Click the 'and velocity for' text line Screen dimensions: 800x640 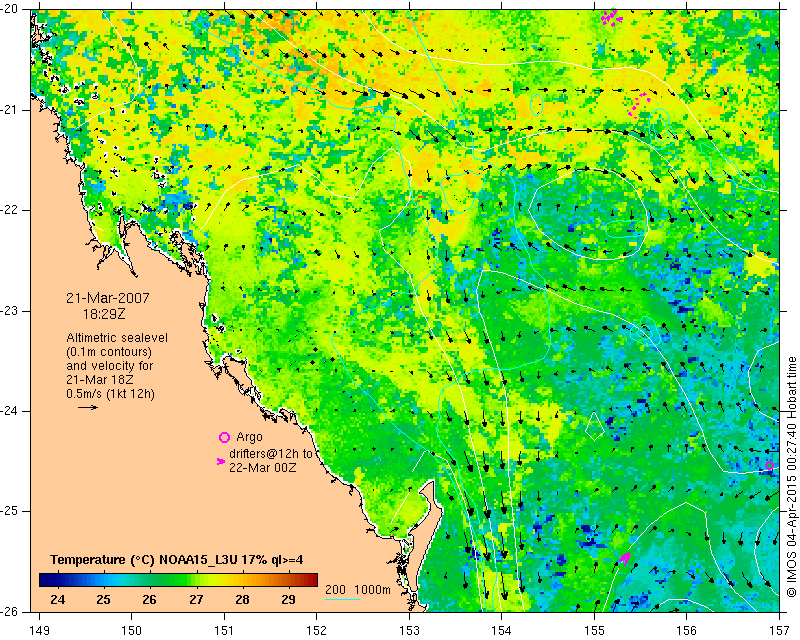pyautogui.click(x=110, y=366)
